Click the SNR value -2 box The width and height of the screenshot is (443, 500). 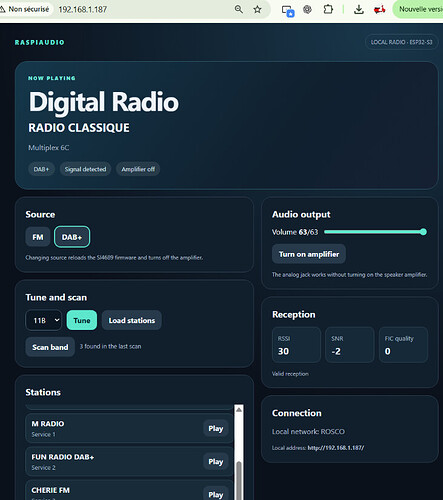(x=350, y=345)
